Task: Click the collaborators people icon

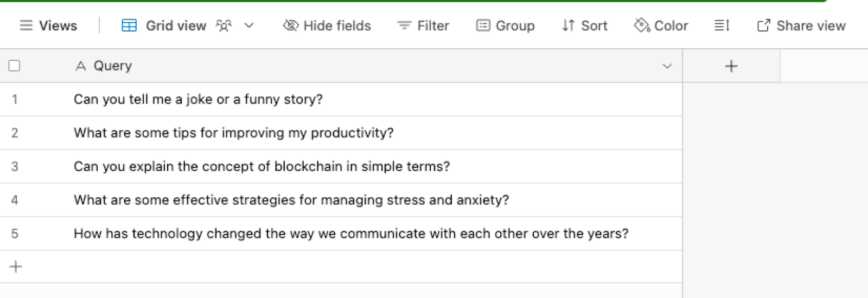Action: click(224, 25)
